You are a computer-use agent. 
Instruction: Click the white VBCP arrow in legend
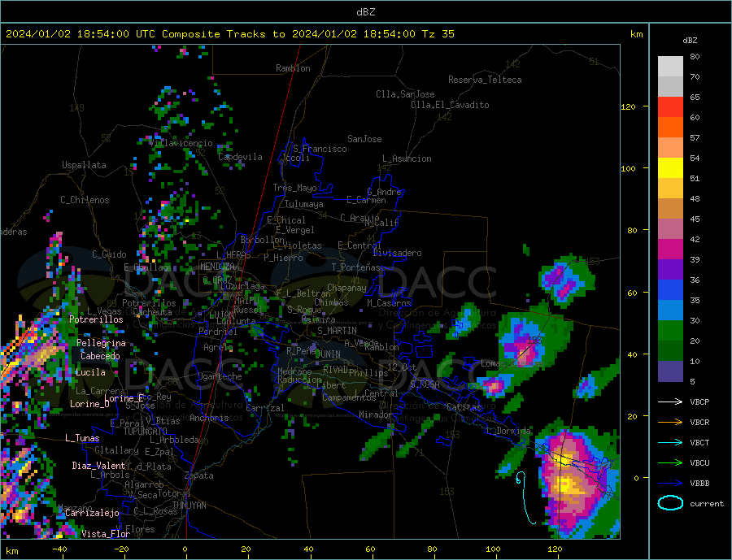[670, 402]
